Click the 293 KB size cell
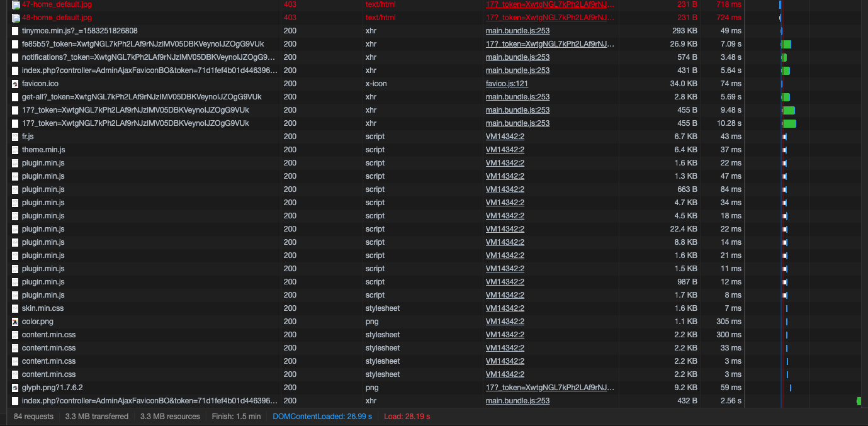 684,31
